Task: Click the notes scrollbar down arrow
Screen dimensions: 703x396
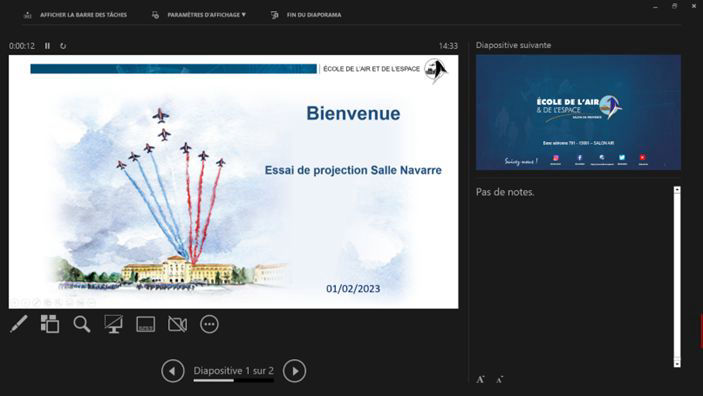Action: (677, 364)
